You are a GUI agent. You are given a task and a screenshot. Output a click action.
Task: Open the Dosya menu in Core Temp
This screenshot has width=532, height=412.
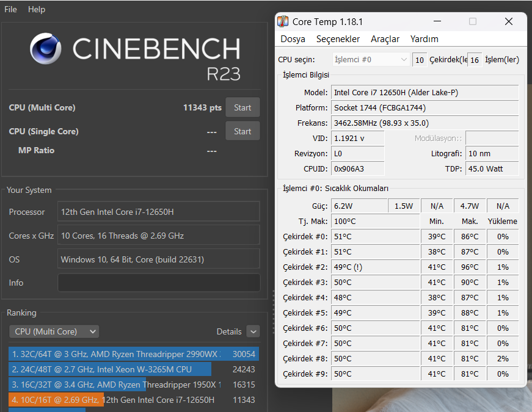click(293, 39)
